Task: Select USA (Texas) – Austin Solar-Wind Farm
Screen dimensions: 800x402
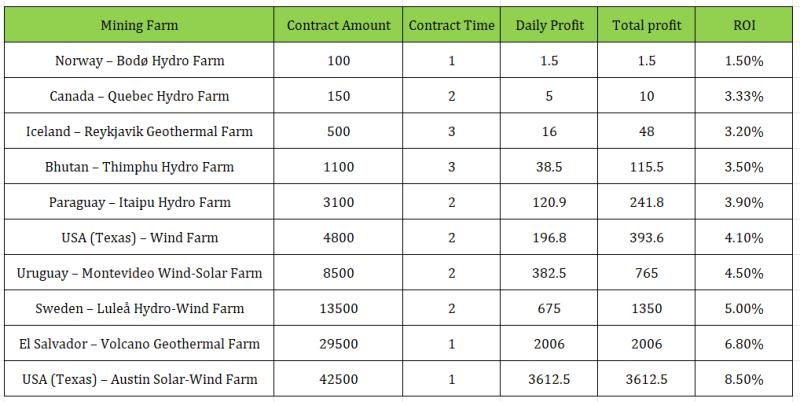Action: click(139, 379)
